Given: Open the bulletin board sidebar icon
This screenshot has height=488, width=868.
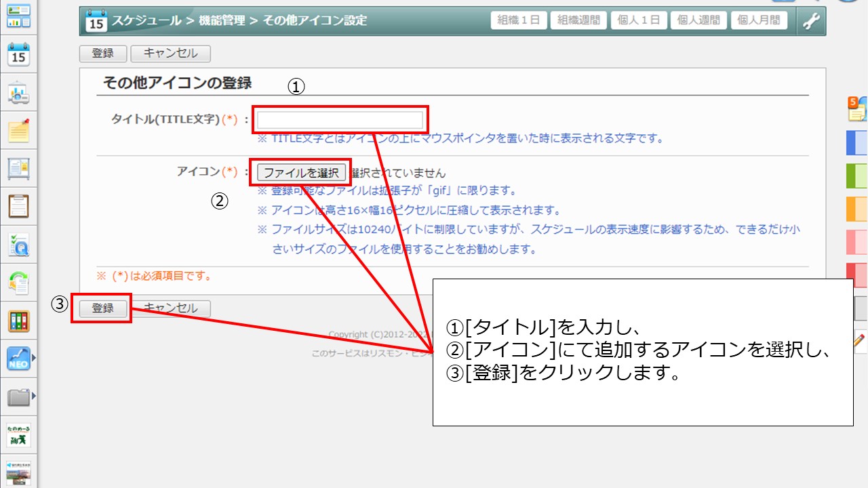Looking at the screenshot, I should [x=19, y=167].
